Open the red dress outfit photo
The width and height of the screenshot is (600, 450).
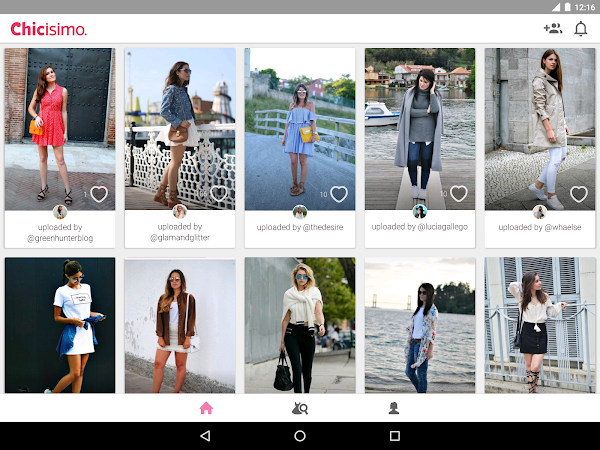point(60,129)
